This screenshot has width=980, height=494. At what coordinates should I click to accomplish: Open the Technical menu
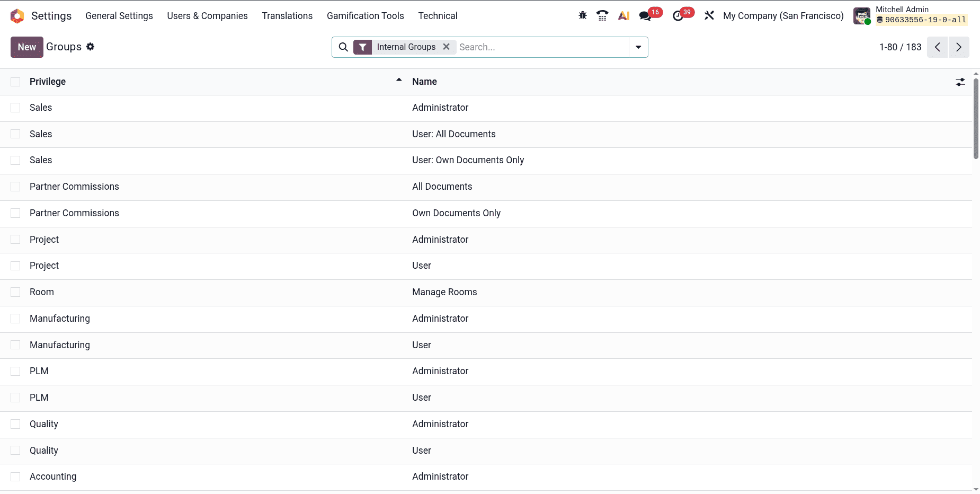438,15
